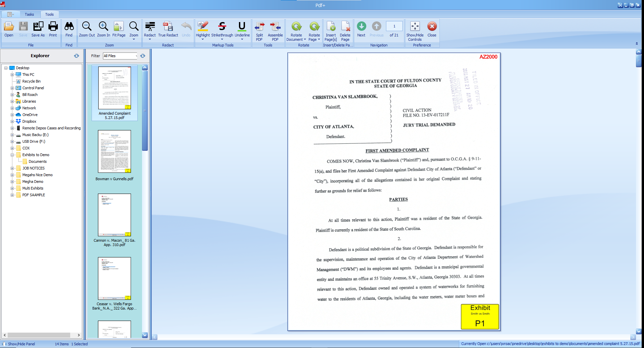644x348 pixels.
Task: Switch to the Tools tab
Action: coord(49,14)
